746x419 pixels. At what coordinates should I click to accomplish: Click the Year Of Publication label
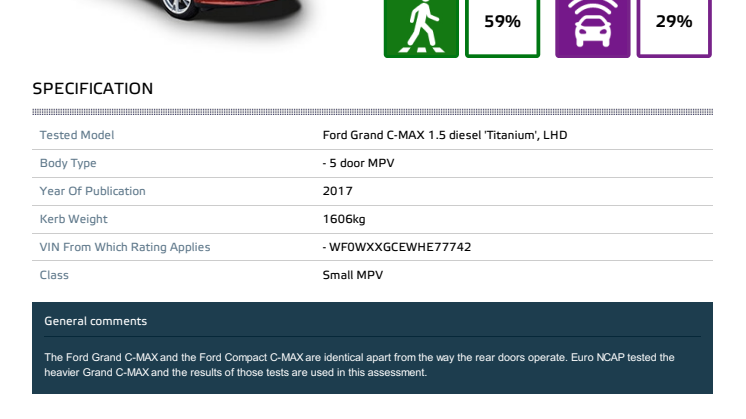[92, 191]
